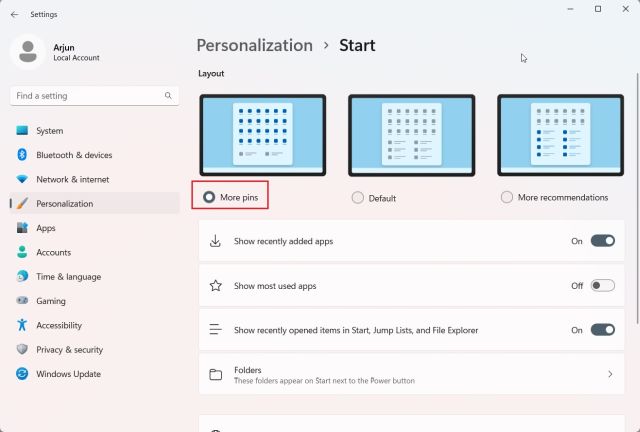This screenshot has width=640, height=432.
Task: Turn off Show recently added apps toggle
Action: tap(602, 241)
